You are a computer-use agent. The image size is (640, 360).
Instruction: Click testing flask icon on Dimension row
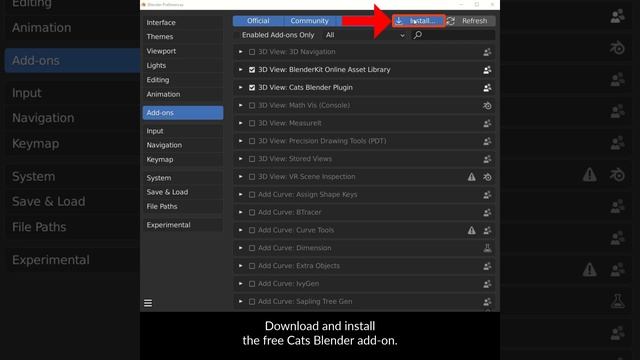(487, 248)
